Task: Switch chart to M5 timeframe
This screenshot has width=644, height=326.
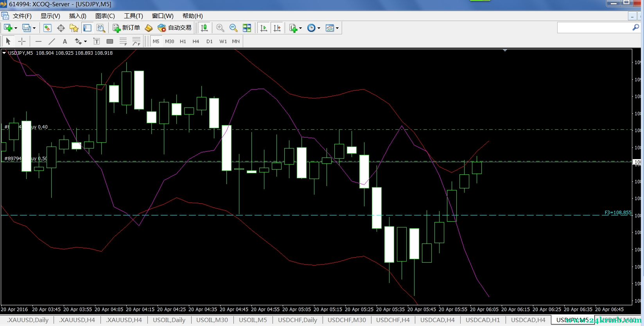Action: tap(156, 41)
